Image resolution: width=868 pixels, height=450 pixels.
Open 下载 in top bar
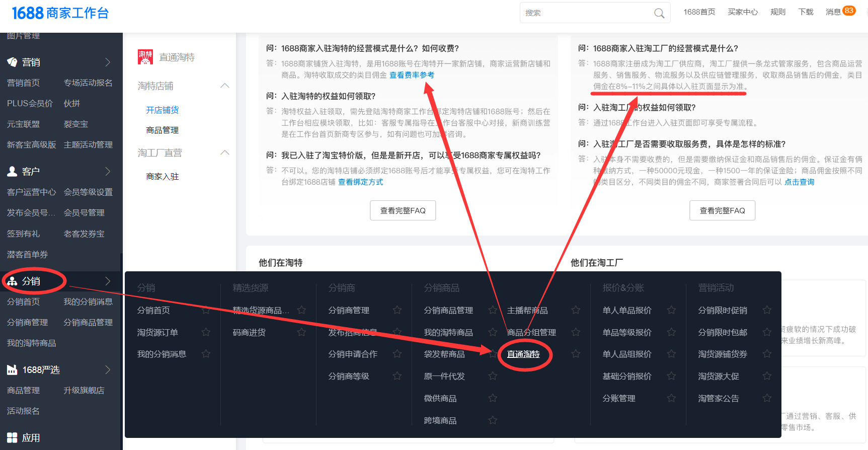coord(806,12)
